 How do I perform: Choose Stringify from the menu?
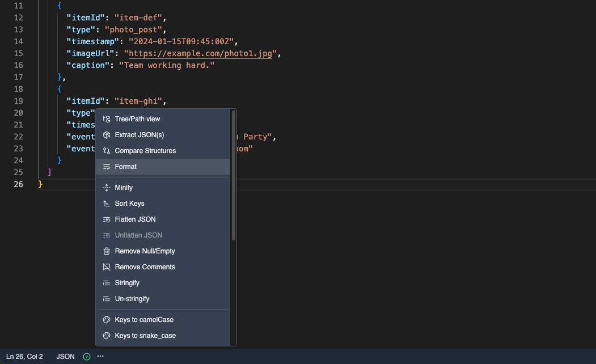point(164,283)
